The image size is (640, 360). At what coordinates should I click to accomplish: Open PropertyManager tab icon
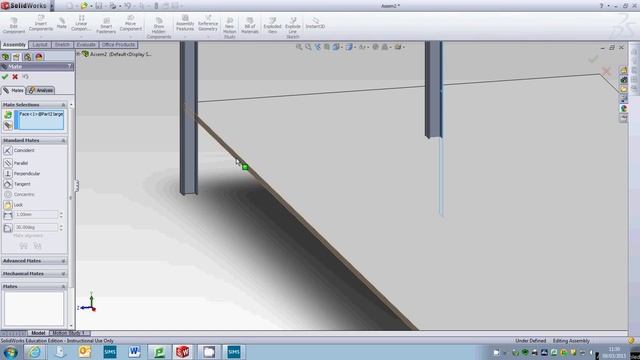pyautogui.click(x=16, y=57)
